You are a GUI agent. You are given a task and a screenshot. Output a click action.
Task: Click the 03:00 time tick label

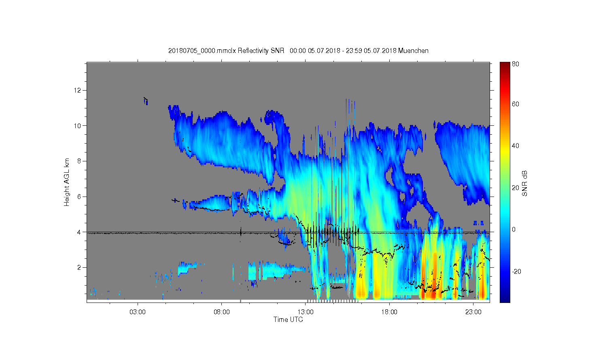click(x=138, y=312)
